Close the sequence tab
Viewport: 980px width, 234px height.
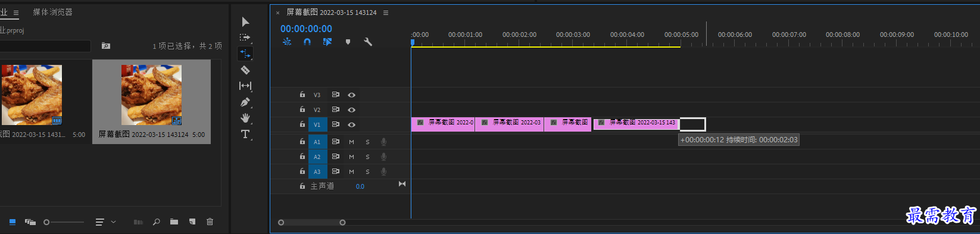pyautogui.click(x=277, y=13)
